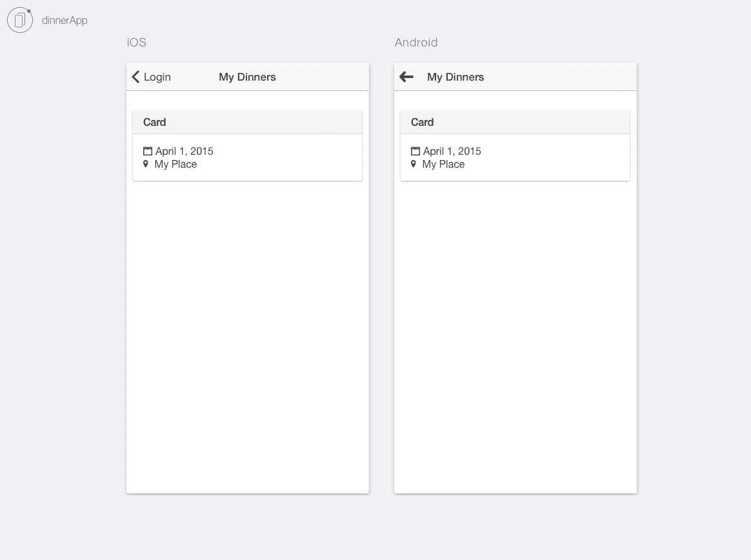
Task: Open the Card header in iOS preview
Action: pos(247,122)
